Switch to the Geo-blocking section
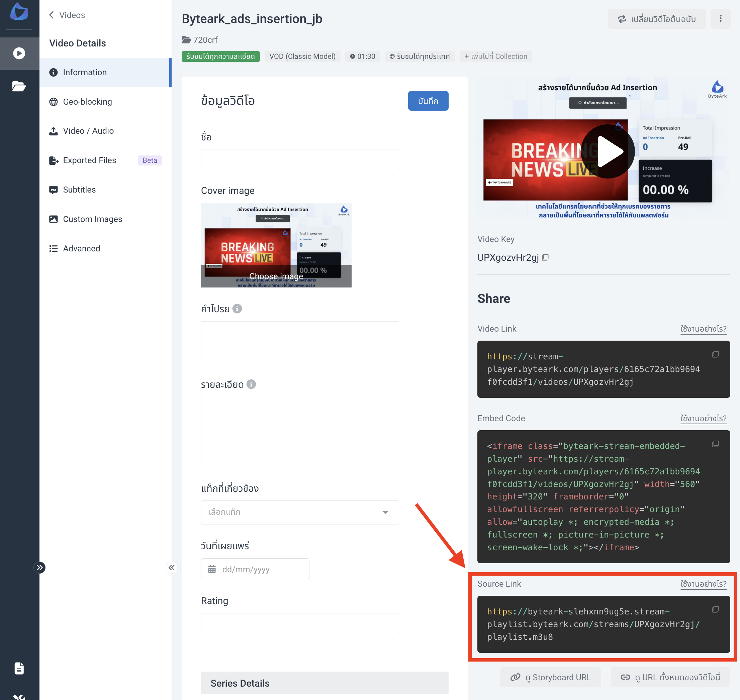 tap(87, 102)
